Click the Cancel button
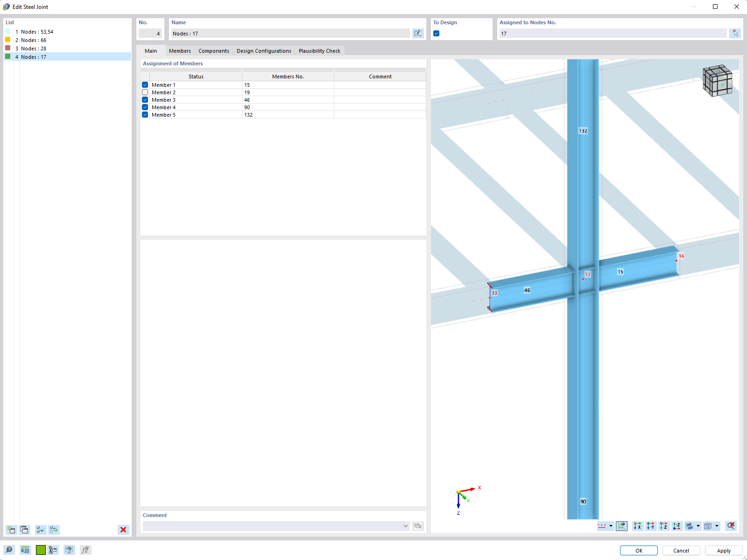Viewport: 747px width, 560px height. (681, 551)
